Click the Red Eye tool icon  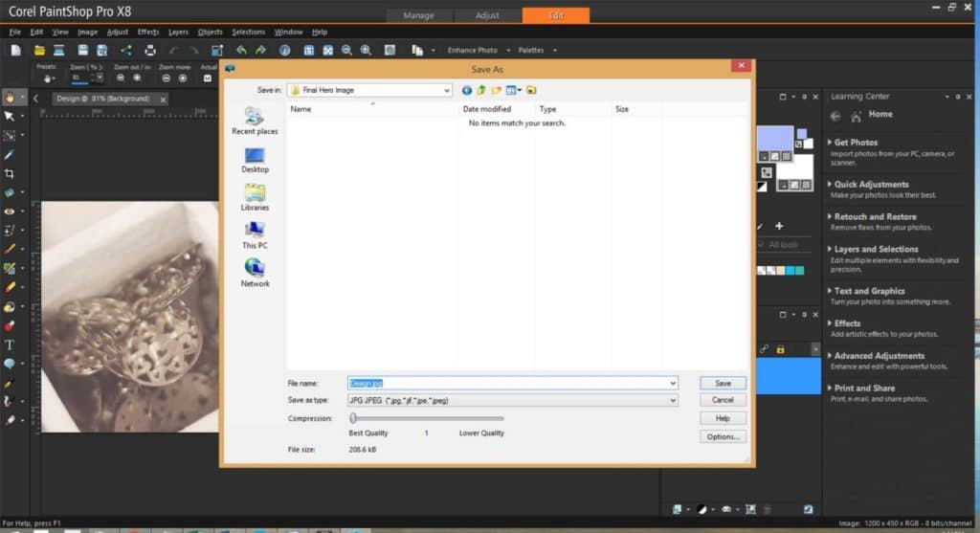(10, 211)
